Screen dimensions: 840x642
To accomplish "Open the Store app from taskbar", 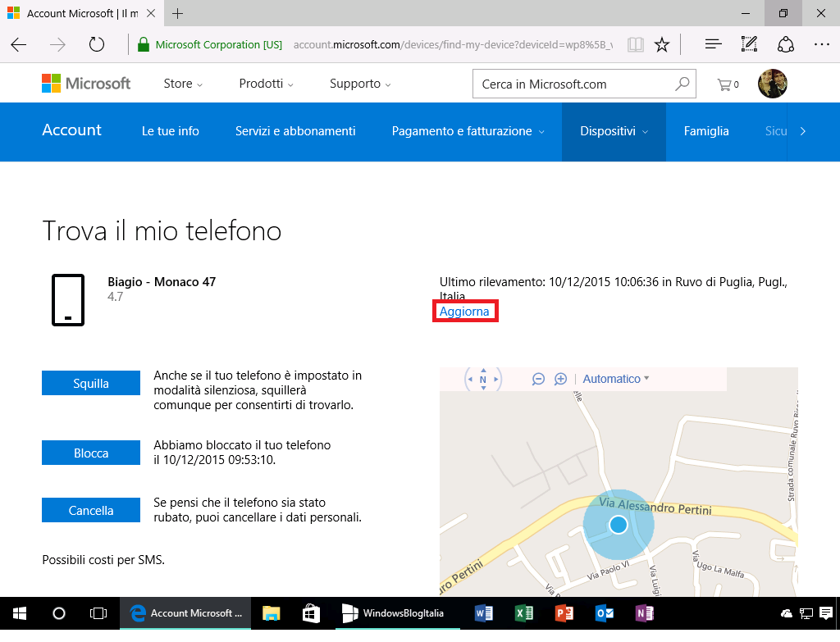I will [311, 613].
